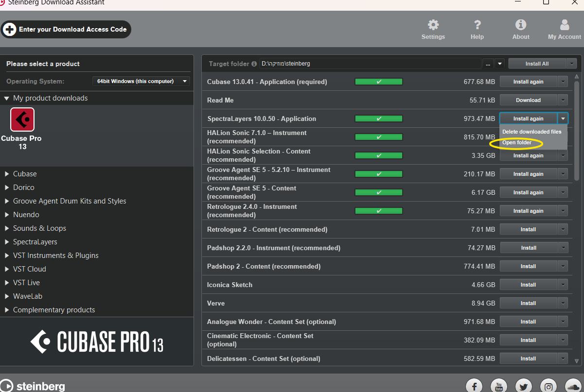The image size is (584, 392).
Task: Open the dropdown arrow for Cubase 13.0.41 Application
Action: 563,82
